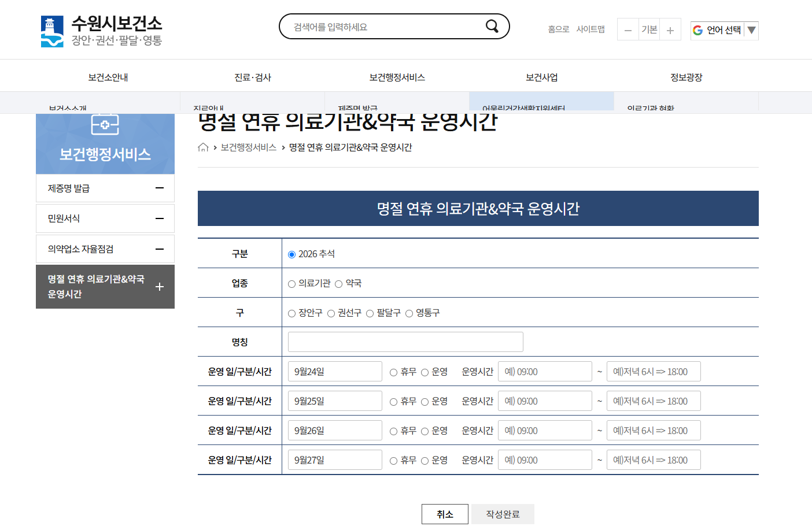
Task: Click the 홈으로 link
Action: point(559,29)
